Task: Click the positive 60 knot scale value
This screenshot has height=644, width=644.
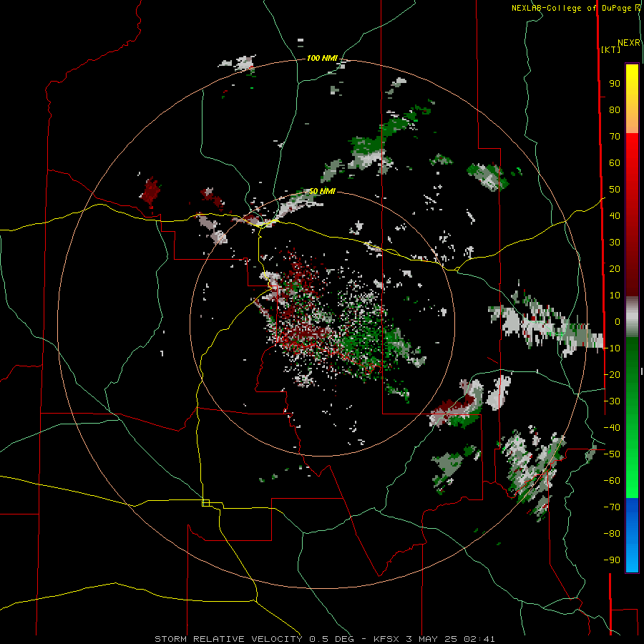Action: [615, 163]
